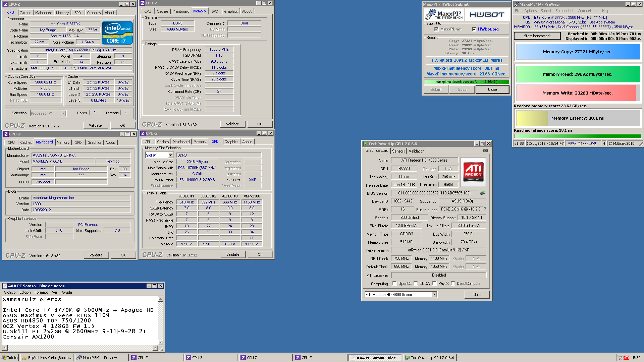Click the green latency score progress bar

tap(578, 136)
